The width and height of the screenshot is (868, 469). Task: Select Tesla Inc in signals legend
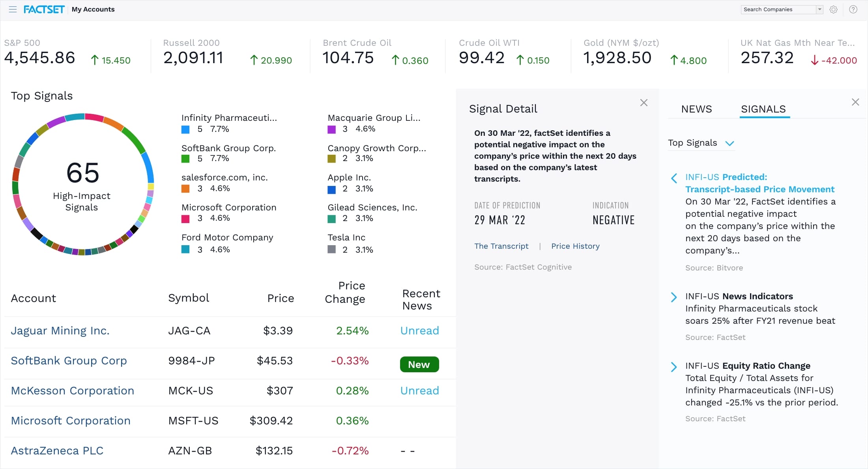346,237
